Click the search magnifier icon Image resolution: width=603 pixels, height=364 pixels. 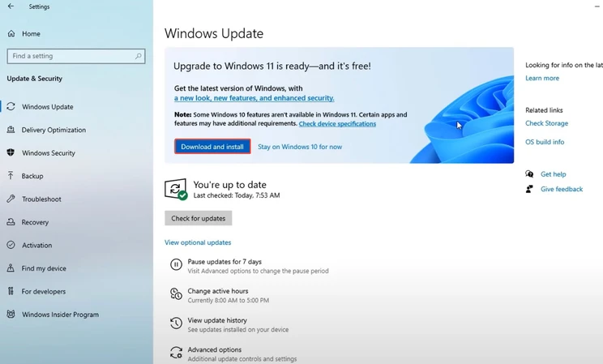(x=138, y=56)
